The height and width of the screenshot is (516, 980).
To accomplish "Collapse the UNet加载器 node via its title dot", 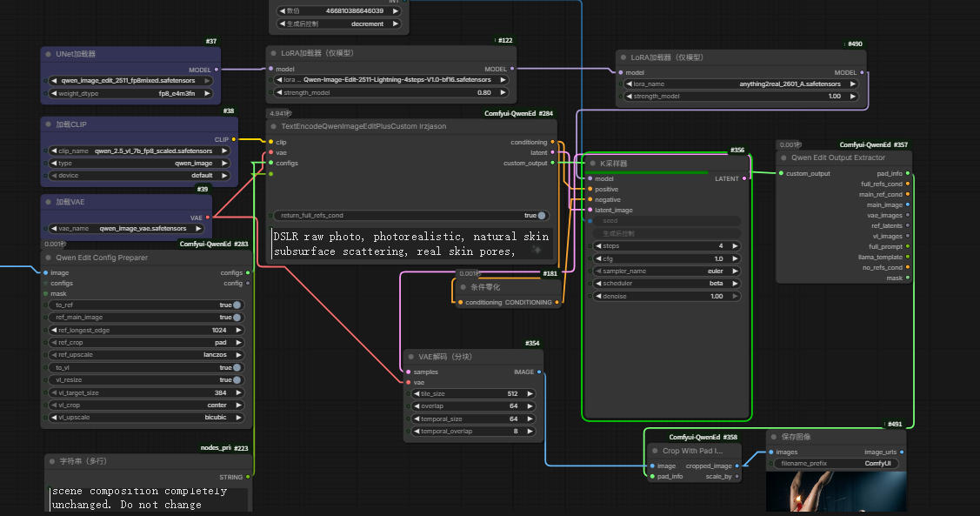I will click(48, 55).
